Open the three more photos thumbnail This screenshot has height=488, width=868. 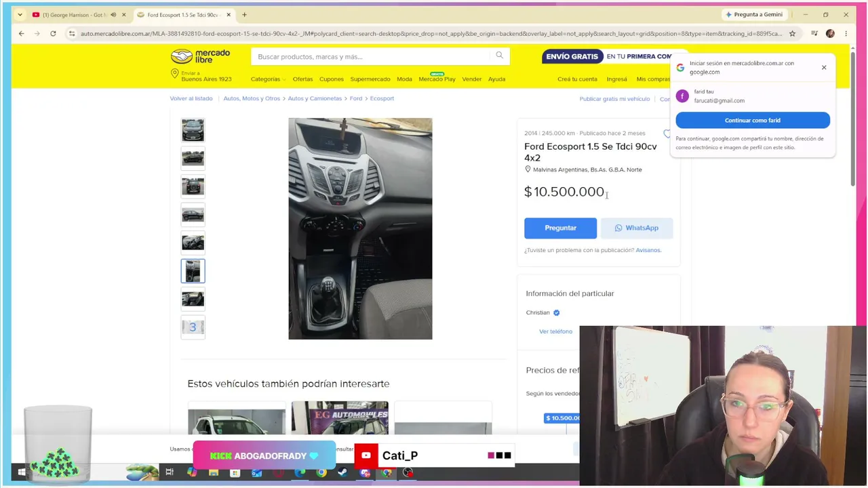(x=193, y=327)
